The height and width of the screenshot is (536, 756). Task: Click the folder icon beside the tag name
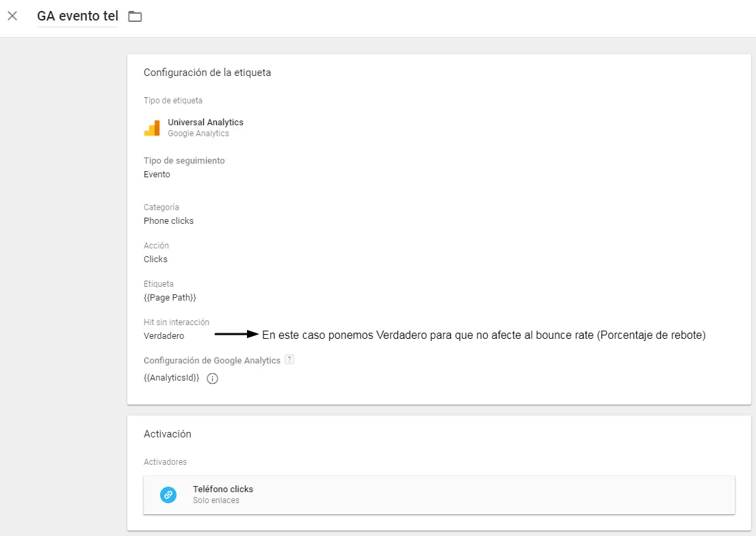[x=135, y=16]
